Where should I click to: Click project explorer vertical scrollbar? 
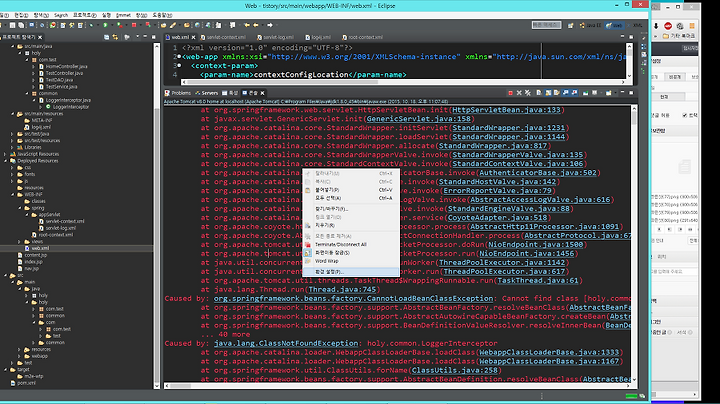(157, 216)
